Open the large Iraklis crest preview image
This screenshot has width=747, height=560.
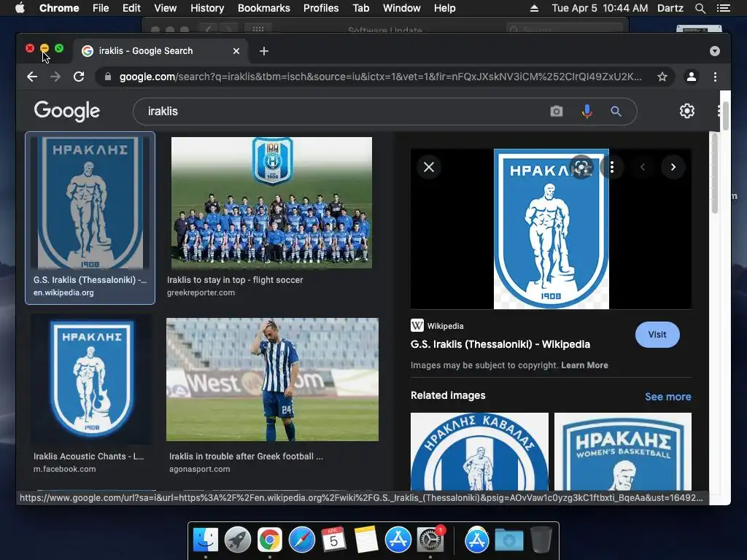tap(551, 229)
